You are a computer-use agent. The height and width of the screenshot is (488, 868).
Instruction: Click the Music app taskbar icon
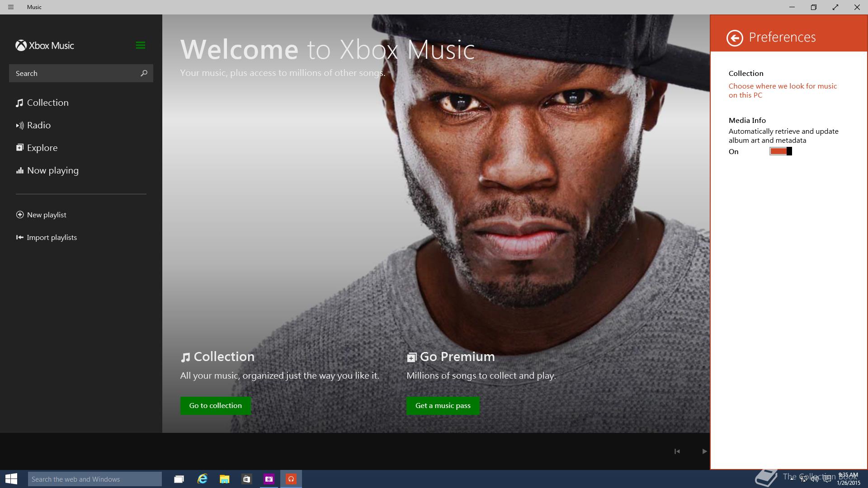point(291,479)
